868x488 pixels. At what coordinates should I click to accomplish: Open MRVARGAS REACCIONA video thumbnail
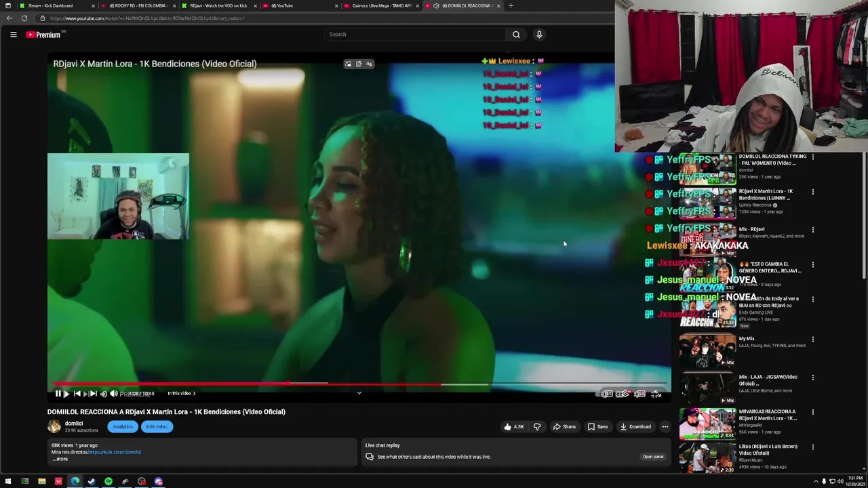[707, 424]
